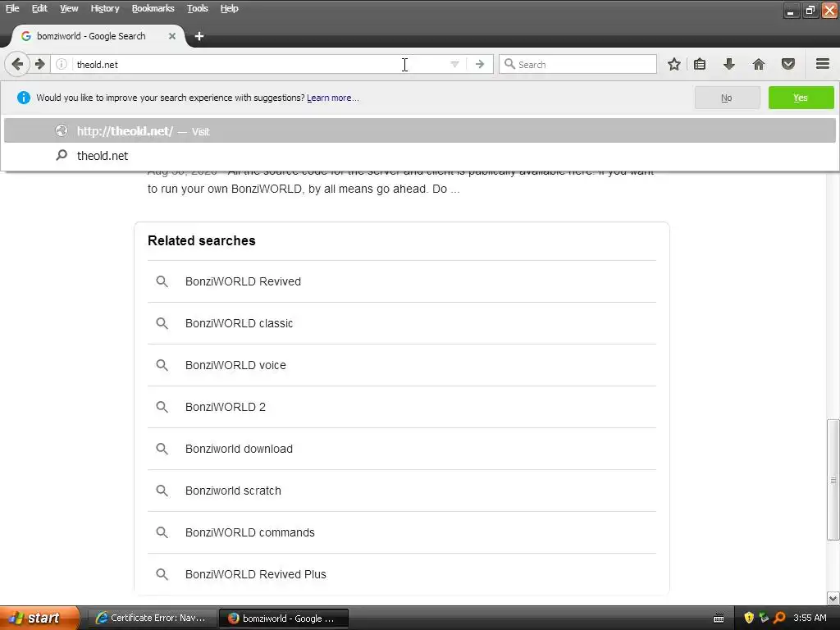Switch to Certificate Error Internet Explorer taskbar item

click(152, 618)
